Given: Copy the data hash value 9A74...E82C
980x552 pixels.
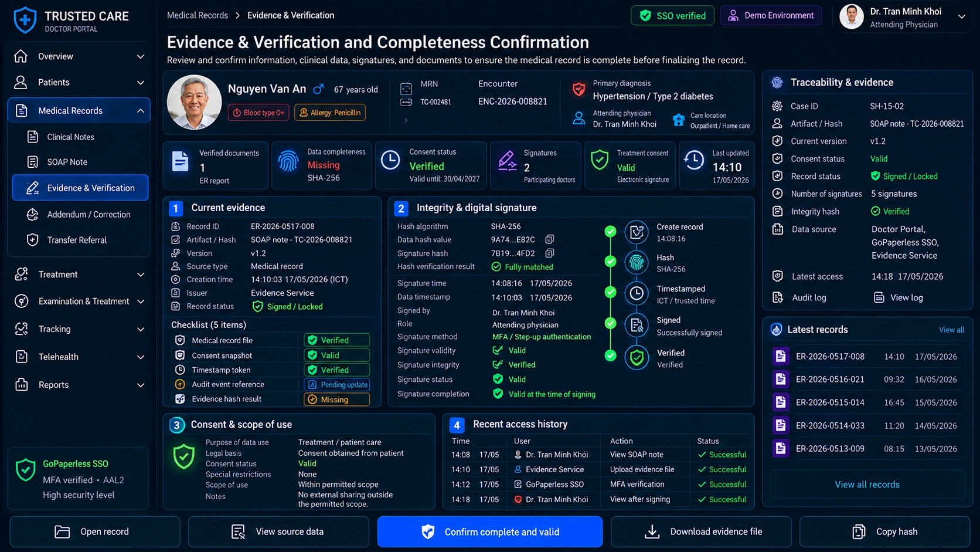Looking at the screenshot, I should [x=550, y=239].
